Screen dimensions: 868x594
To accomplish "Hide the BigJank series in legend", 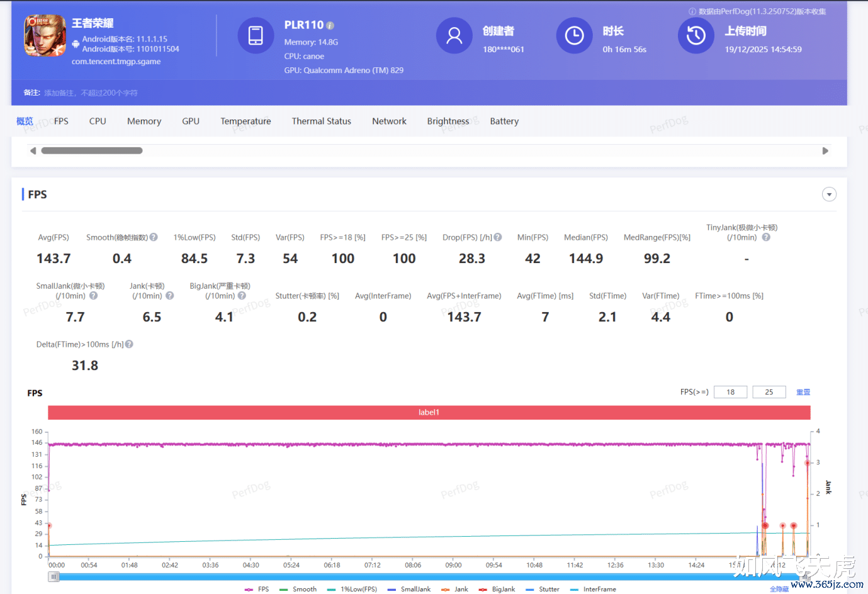I will tap(497, 590).
